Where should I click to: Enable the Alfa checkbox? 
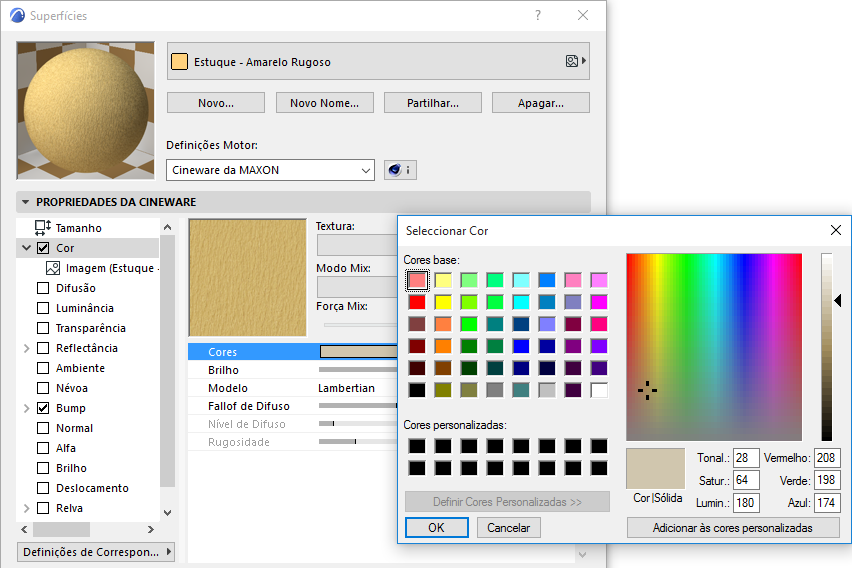[x=43, y=448]
